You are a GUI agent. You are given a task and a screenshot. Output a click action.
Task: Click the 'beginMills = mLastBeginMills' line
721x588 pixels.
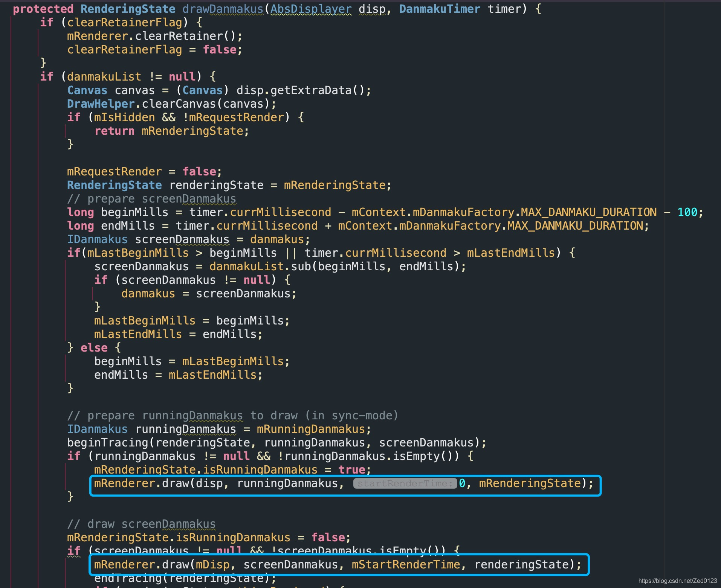point(192,361)
